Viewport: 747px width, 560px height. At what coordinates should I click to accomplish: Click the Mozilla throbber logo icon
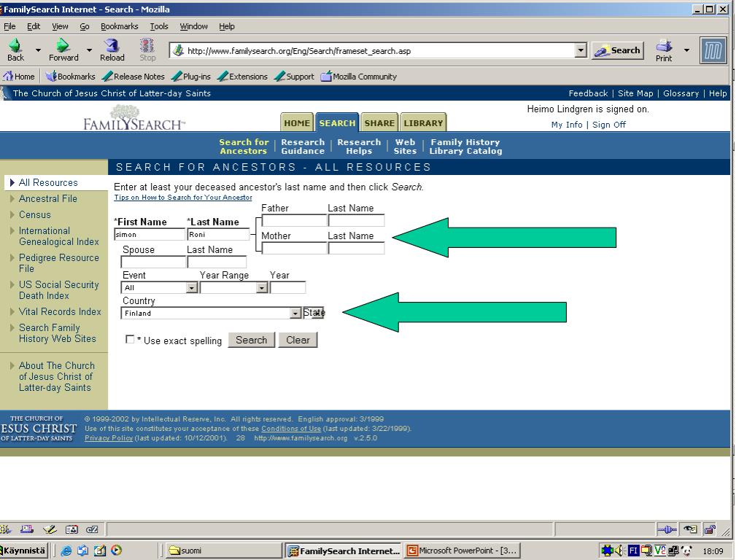tap(713, 50)
